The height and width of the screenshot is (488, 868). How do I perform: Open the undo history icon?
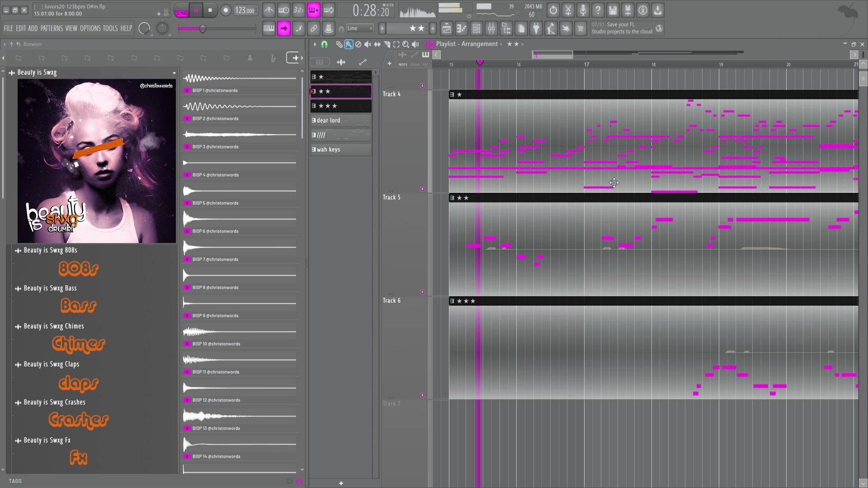click(x=553, y=10)
